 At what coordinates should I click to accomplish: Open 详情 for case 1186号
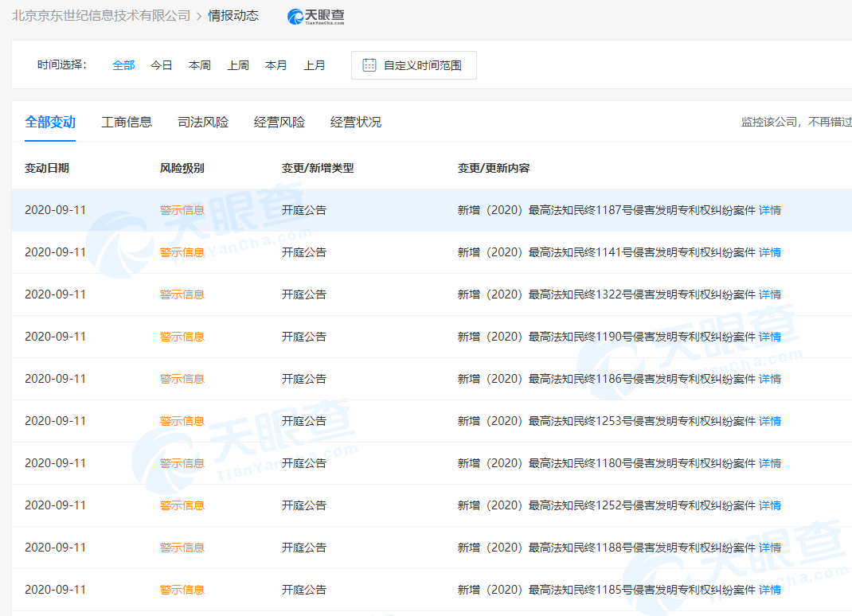[770, 379]
